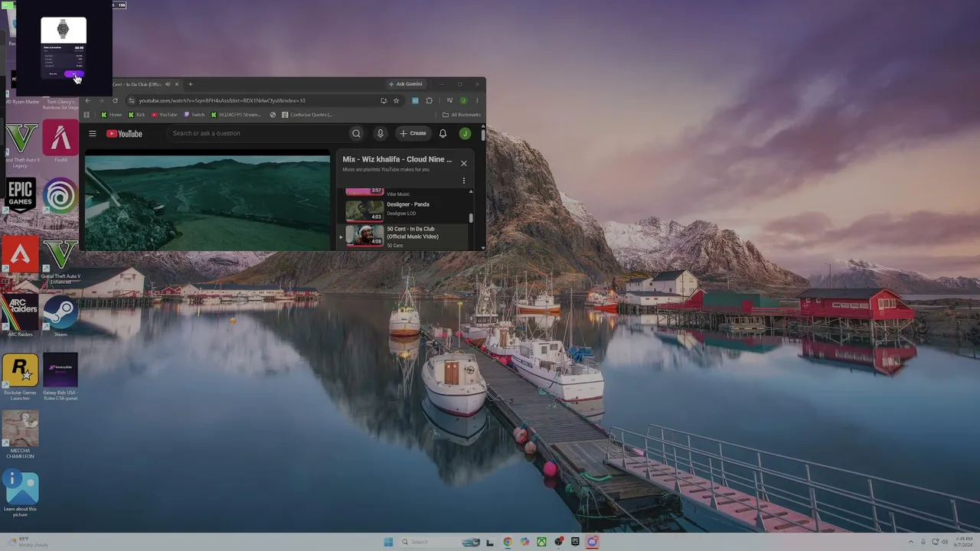Select the Epic Games desktop icon

[21, 199]
